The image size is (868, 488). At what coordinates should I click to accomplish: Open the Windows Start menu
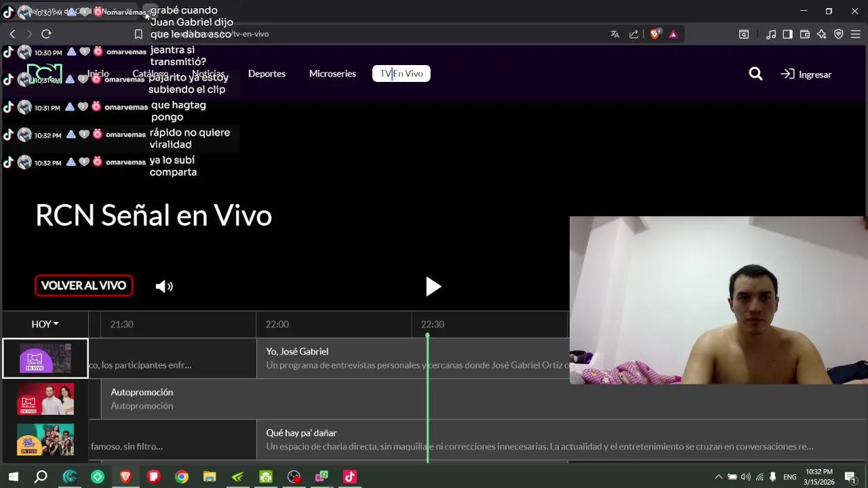coord(13,476)
